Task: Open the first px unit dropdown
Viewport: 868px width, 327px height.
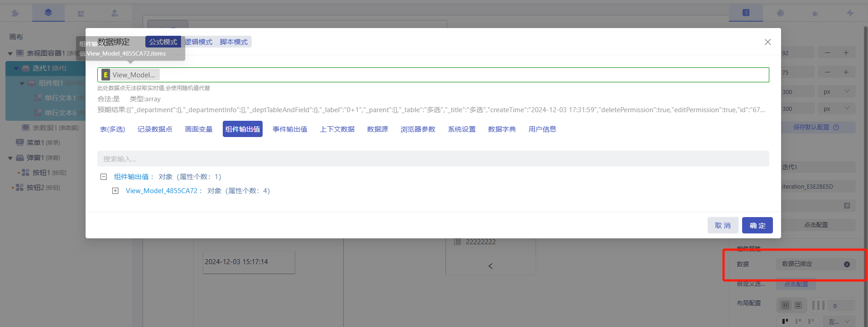Action: [837, 92]
